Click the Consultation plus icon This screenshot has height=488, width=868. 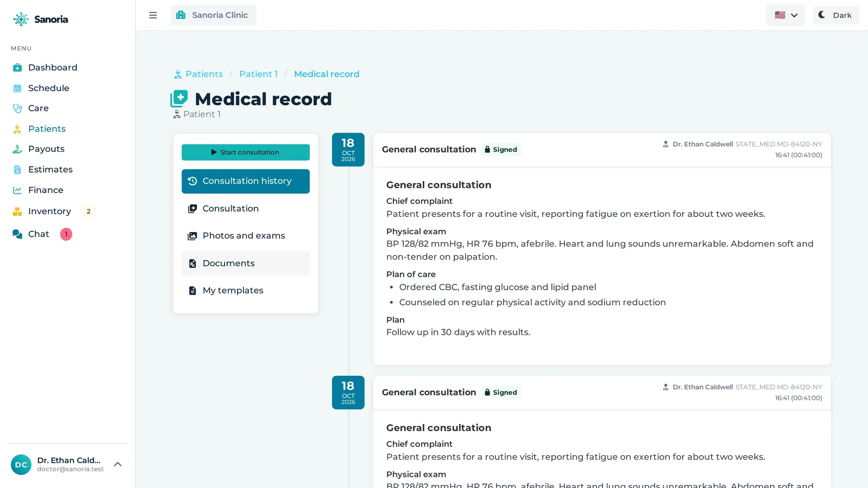pyautogui.click(x=192, y=209)
